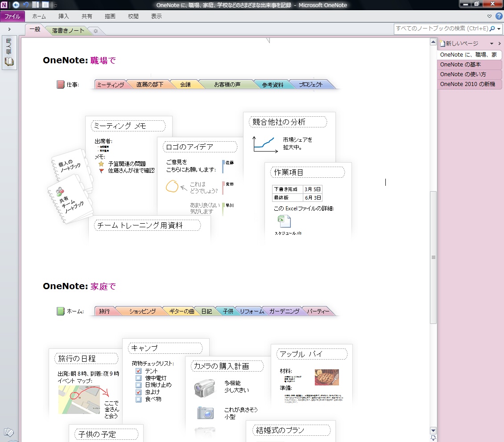Switch to the ホーム ribbon tab
Screen dimensions: 504x442
tap(39, 16)
